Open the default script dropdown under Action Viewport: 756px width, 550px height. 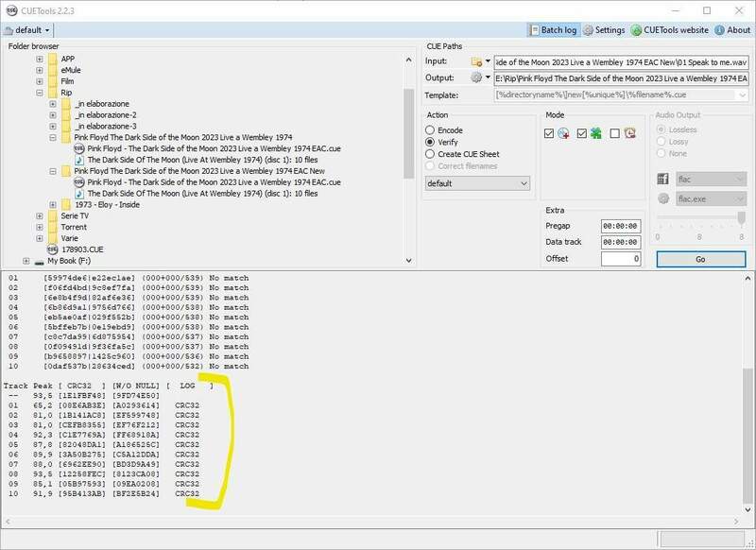click(477, 183)
